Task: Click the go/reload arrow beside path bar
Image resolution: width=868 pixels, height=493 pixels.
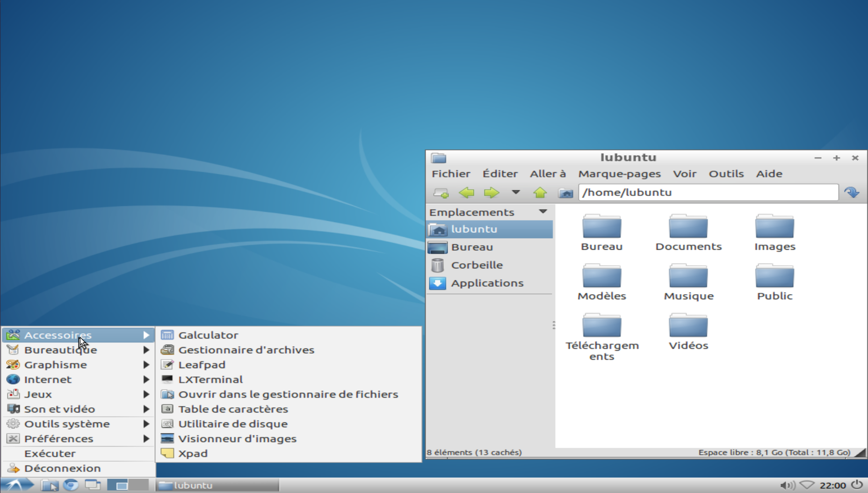Action: 852,192
